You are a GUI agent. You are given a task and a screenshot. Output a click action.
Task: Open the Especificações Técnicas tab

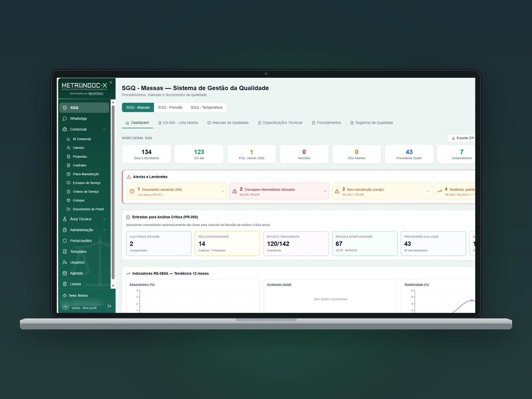pos(280,123)
